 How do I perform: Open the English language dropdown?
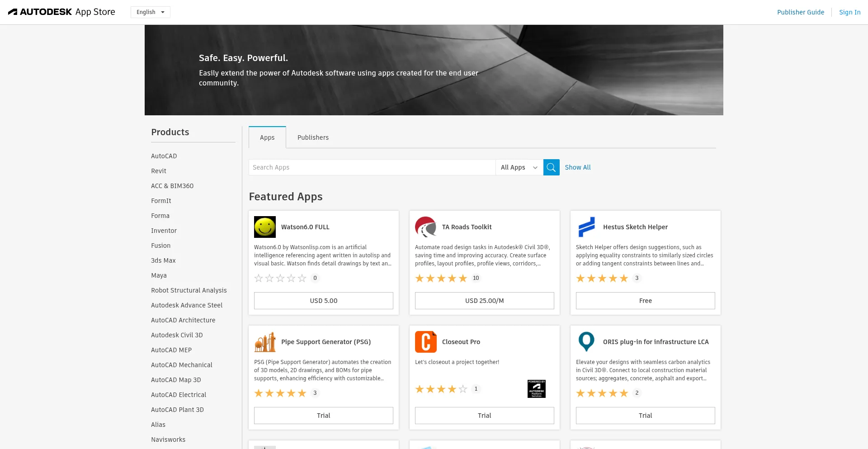[x=151, y=12]
